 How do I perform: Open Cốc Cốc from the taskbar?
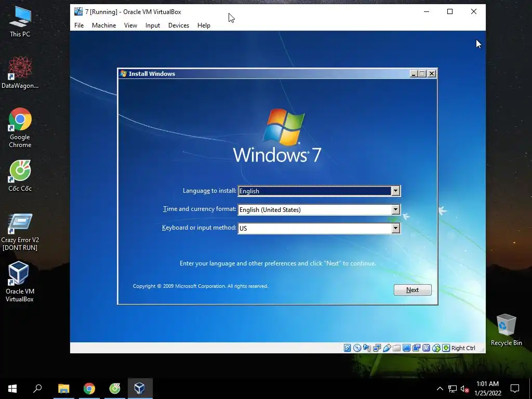115,388
